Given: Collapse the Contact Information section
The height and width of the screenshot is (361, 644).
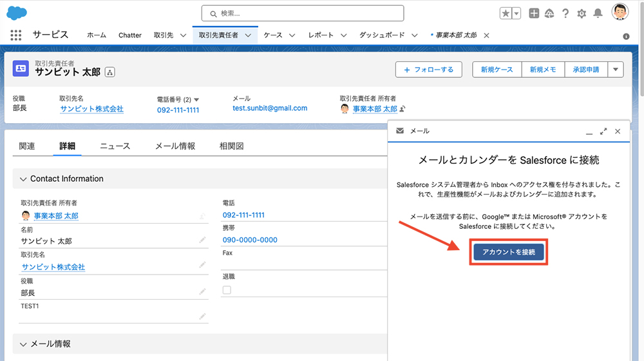Looking at the screenshot, I should point(23,179).
